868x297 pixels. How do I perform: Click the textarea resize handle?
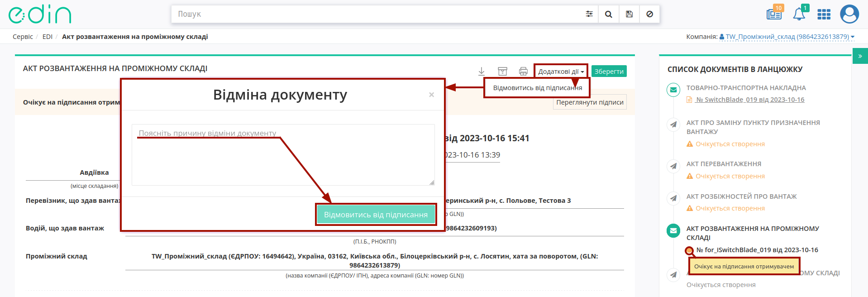coord(432,182)
